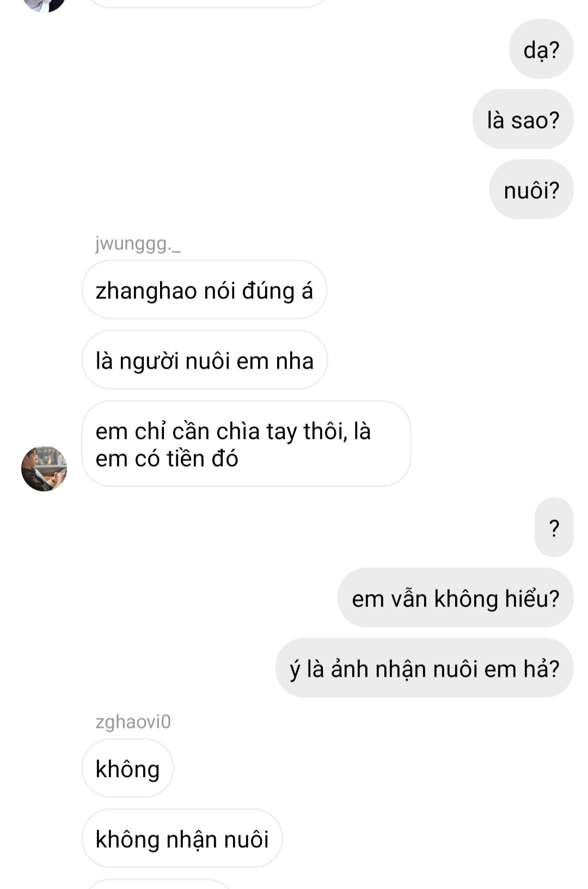588x889 pixels.
Task: Select the single '?' message bubble
Action: (x=554, y=527)
